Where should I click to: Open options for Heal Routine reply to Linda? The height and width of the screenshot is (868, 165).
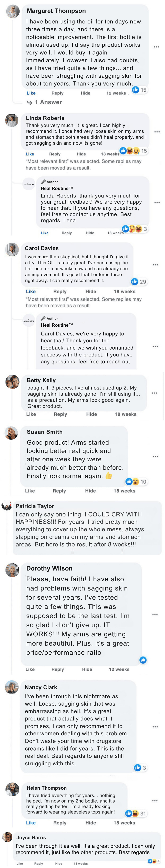point(157,202)
